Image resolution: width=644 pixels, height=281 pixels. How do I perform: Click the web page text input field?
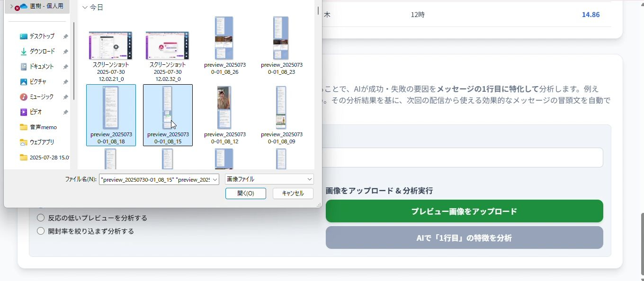462,158
